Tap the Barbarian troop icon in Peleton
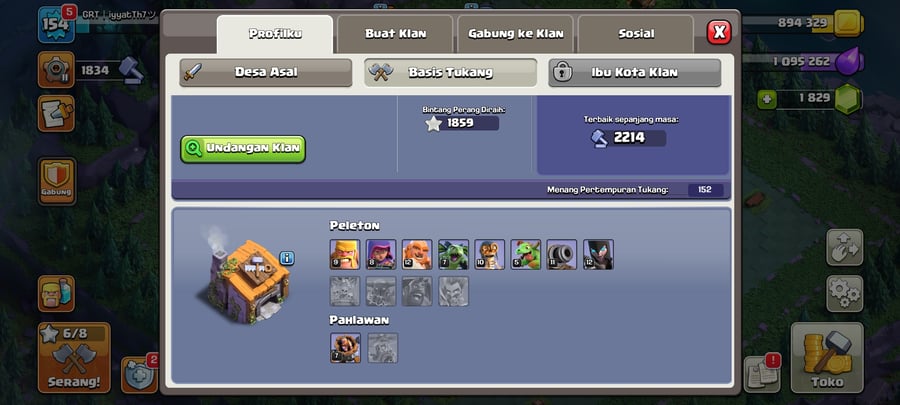900x405 pixels. pos(345,254)
